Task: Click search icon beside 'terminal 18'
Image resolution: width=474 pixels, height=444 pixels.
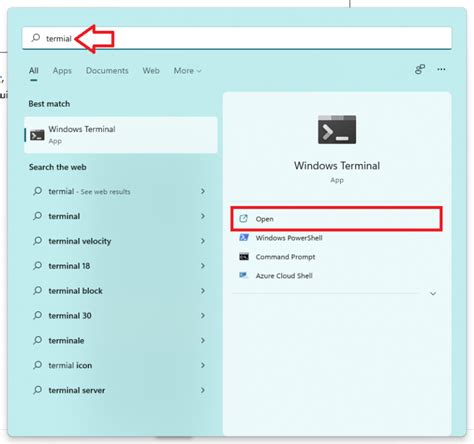Action: pyautogui.click(x=37, y=266)
